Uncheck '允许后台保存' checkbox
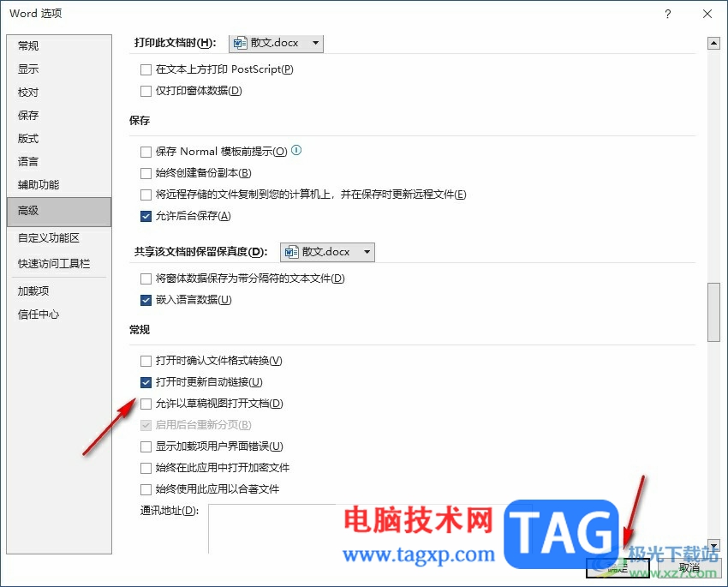Image resolution: width=728 pixels, height=587 pixels. (x=146, y=216)
